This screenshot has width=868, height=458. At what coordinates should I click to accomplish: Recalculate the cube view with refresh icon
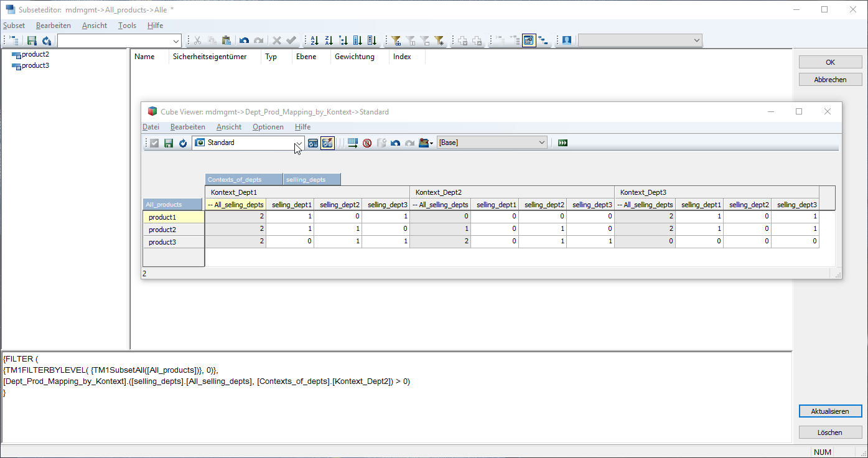tap(183, 143)
